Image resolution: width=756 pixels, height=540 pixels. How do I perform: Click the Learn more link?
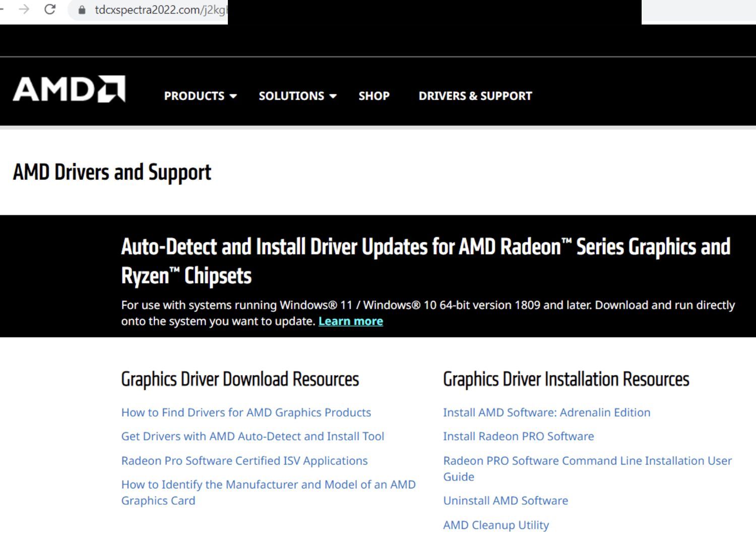pyautogui.click(x=351, y=321)
